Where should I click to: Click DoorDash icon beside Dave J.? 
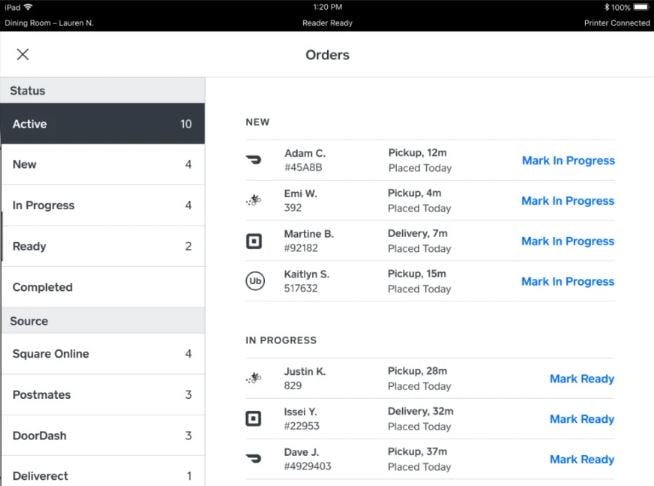click(x=254, y=459)
